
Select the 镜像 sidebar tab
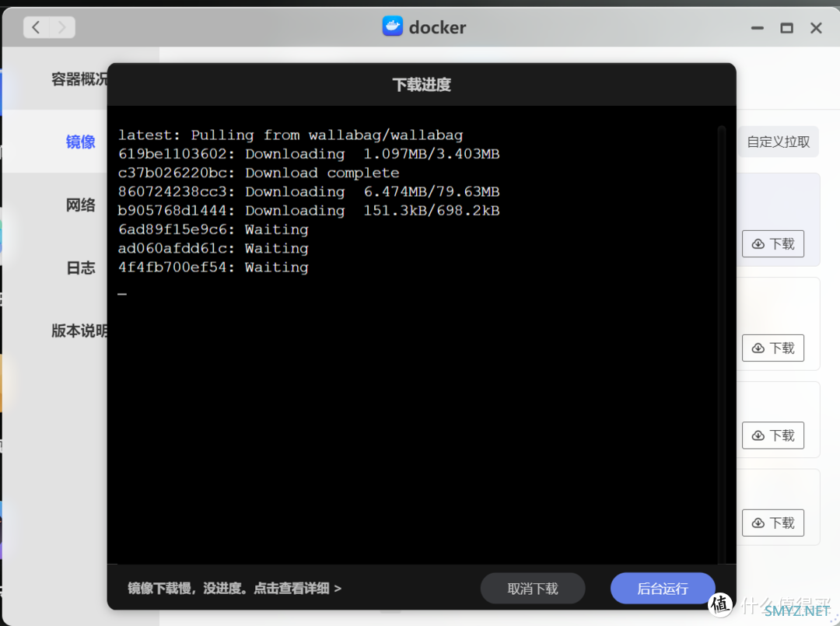point(80,142)
